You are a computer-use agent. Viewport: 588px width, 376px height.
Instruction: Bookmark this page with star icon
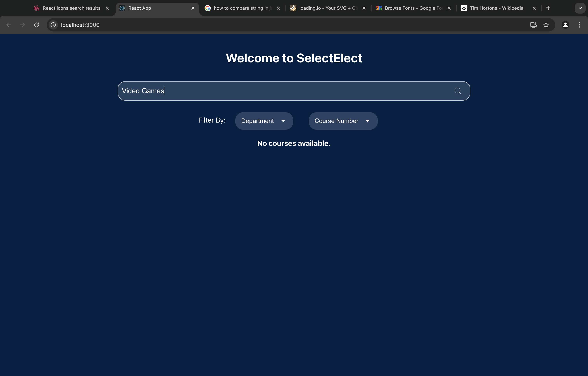pos(546,25)
